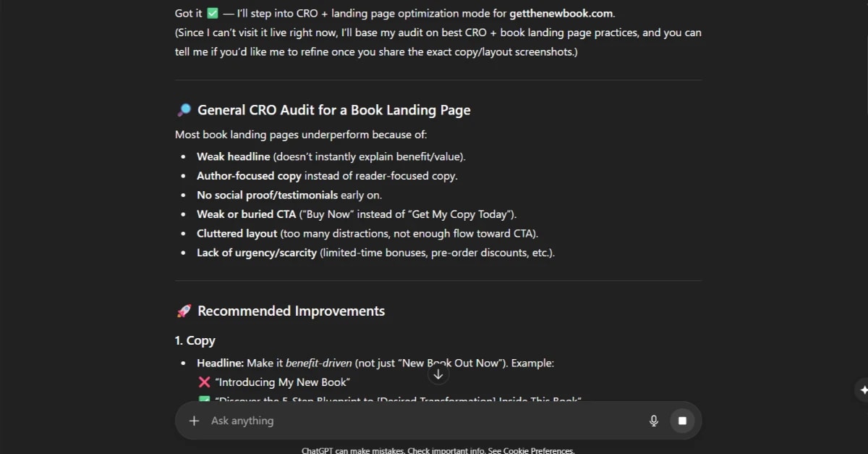Screen dimensions: 868x454
Task: Click the green check emoji after Got it
Action: coord(210,12)
